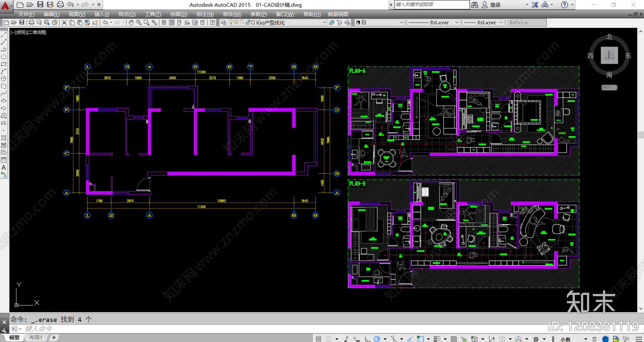The image size is (644, 342).
Task: Click the viewport label [-][俯视][二维线框]
Action: pos(28,32)
